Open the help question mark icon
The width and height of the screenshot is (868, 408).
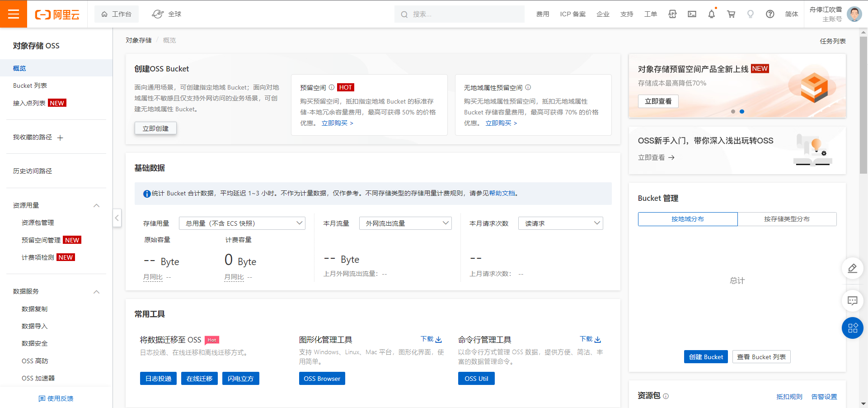[x=770, y=14]
